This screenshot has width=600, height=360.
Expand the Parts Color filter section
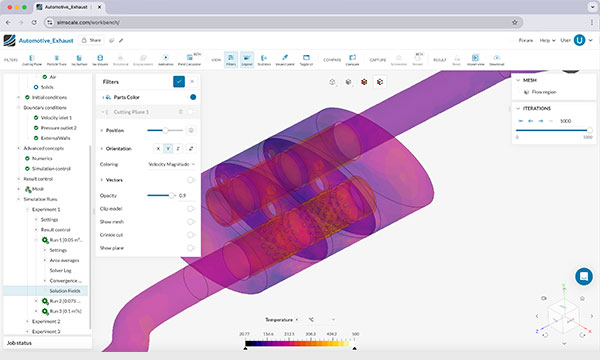pyautogui.click(x=103, y=97)
